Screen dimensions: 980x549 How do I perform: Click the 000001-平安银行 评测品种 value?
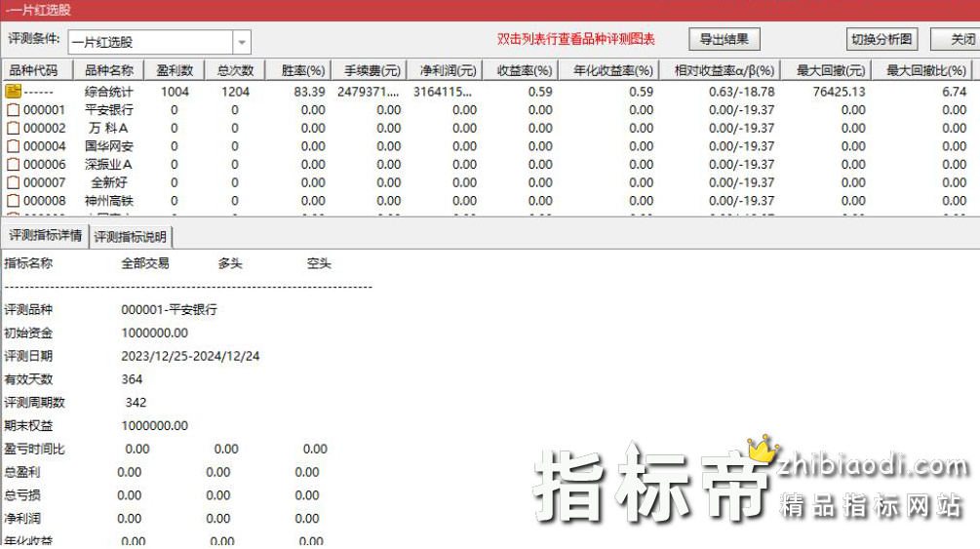tap(169, 309)
